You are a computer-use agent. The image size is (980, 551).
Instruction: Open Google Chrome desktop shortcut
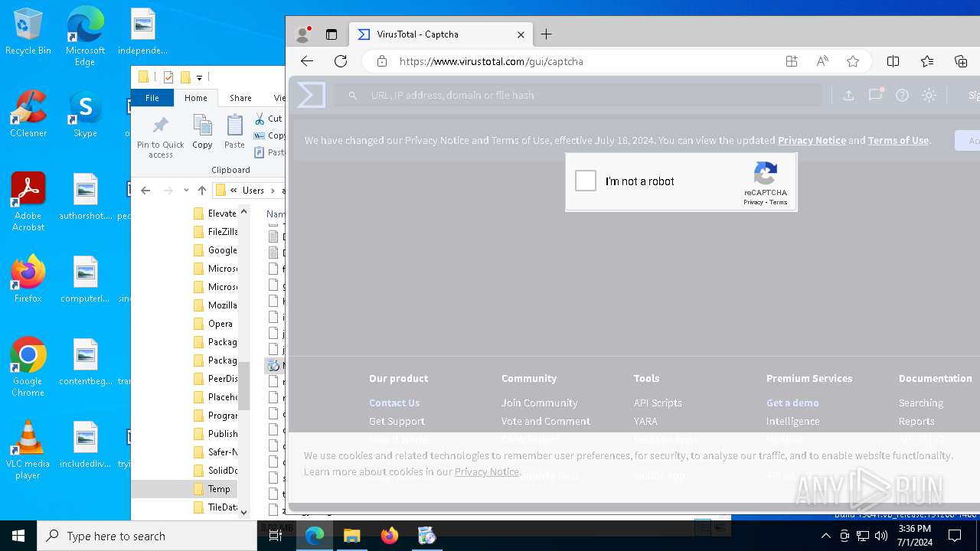(28, 367)
